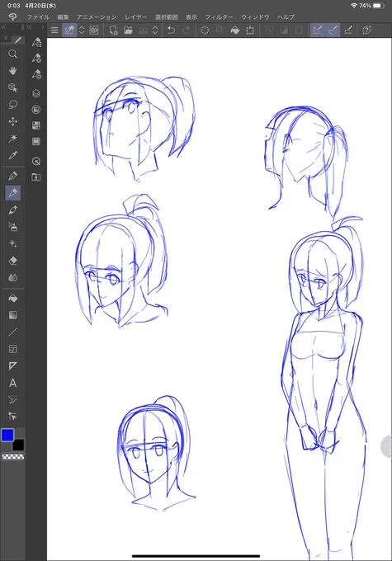Open the 編集 menu
Screen dimensions: 392x561
pos(63,16)
